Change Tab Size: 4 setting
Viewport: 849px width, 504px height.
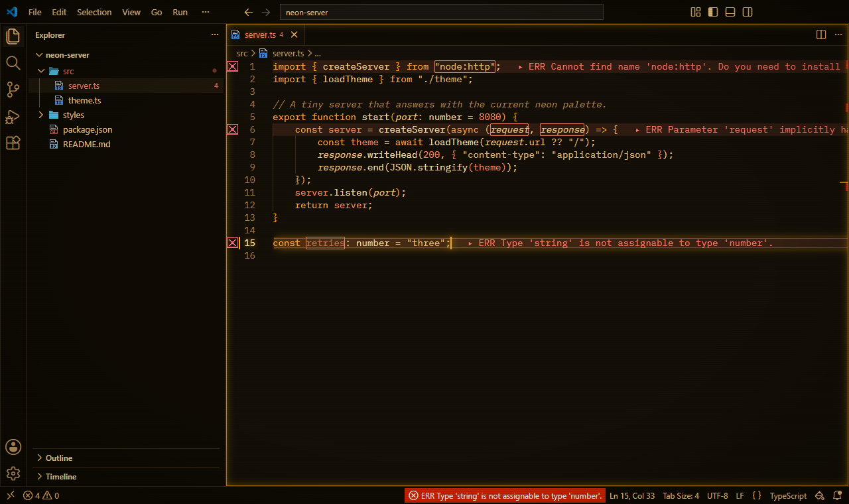pos(681,495)
